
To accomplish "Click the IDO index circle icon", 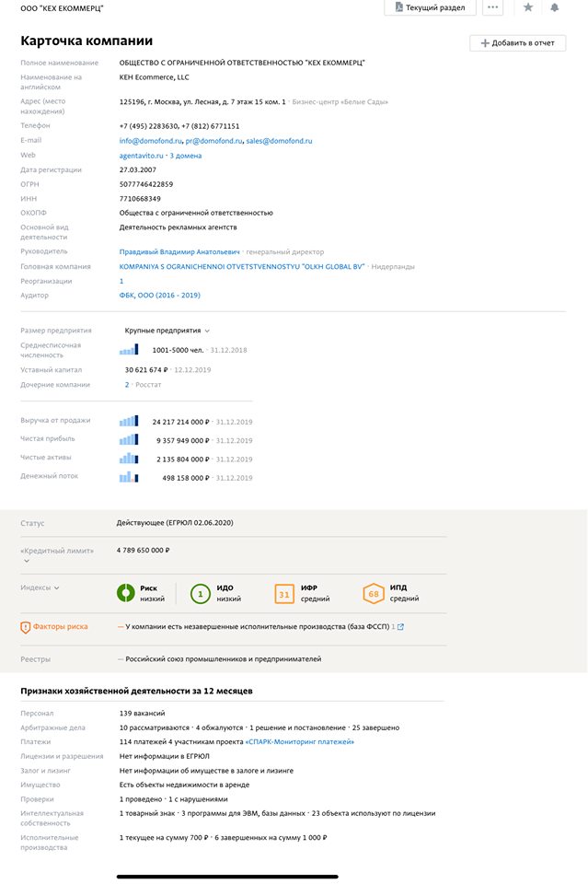I will [201, 593].
